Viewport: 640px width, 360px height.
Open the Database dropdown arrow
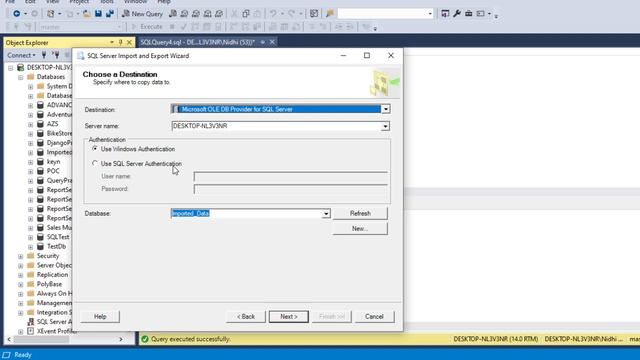coord(326,213)
